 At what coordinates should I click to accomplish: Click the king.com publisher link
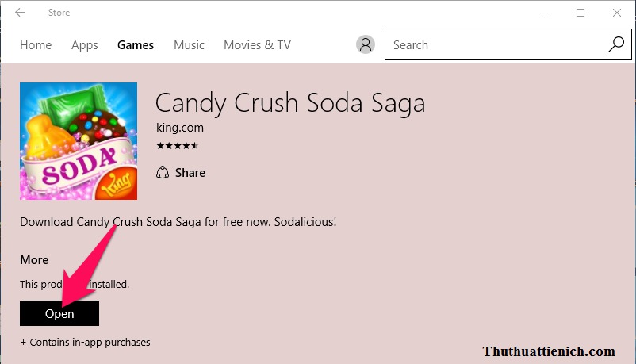[180, 128]
